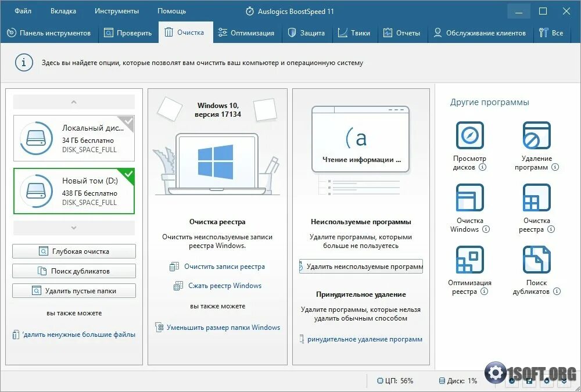Switch to the Оптимизация tab
This screenshot has height=392, width=581.
coord(247,33)
